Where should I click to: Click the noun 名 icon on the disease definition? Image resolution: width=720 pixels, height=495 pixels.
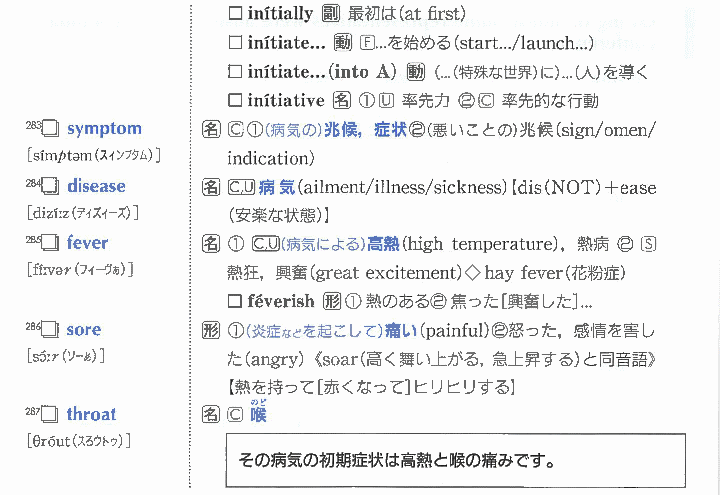tap(211, 187)
